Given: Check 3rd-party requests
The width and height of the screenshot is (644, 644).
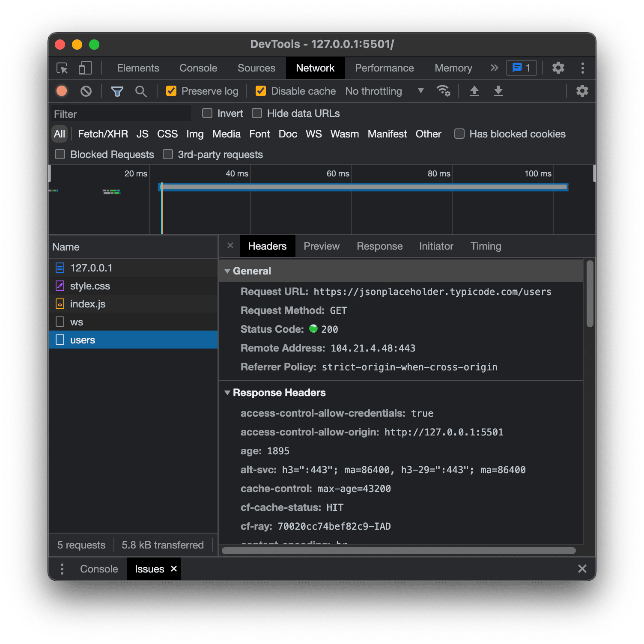Looking at the screenshot, I should [x=168, y=154].
